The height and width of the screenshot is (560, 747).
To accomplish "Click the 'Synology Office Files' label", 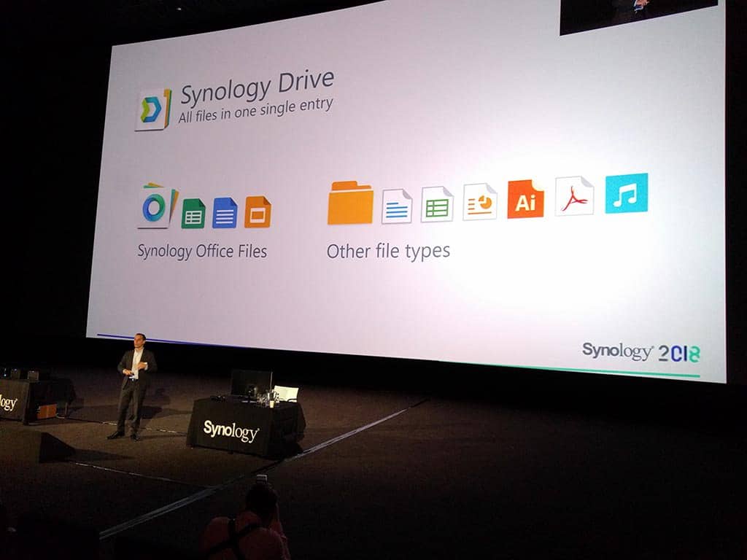I will 202,251.
